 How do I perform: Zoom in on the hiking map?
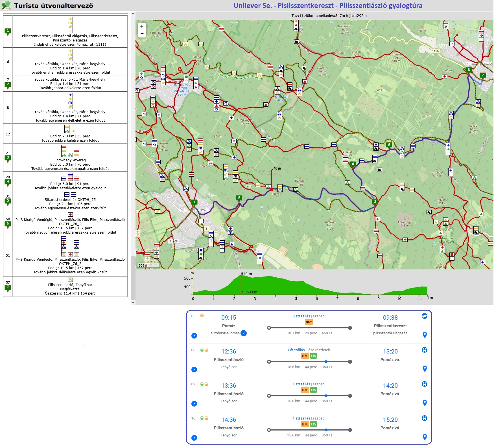pos(142,26)
